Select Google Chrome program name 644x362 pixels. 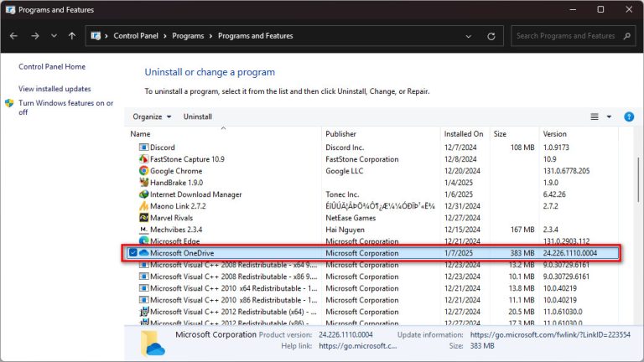[176, 171]
